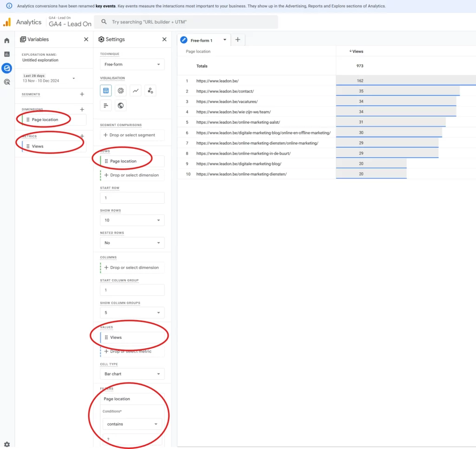Click the Page location filter label
The height and width of the screenshot is (449, 476).
pos(117,399)
